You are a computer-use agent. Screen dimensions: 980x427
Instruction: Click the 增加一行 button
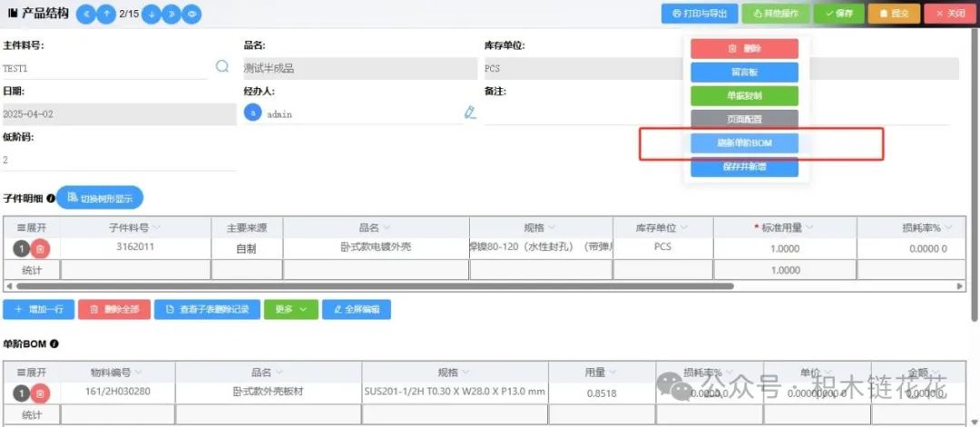tap(38, 309)
